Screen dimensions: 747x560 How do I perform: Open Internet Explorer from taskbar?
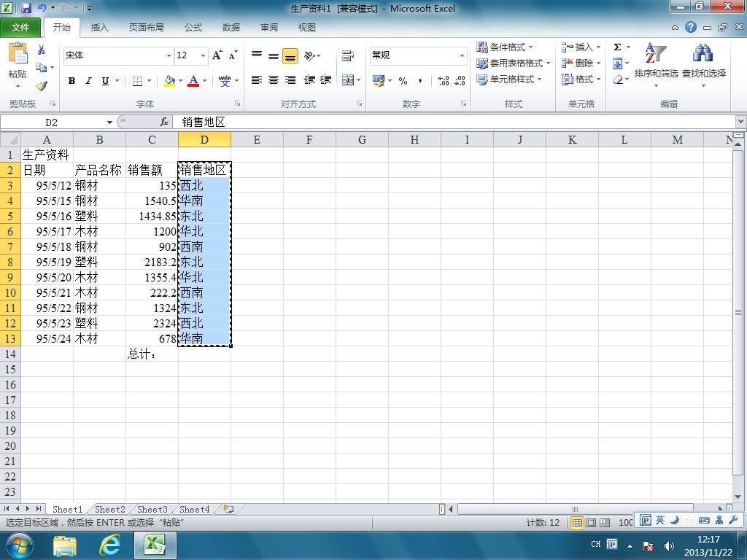[x=109, y=545]
